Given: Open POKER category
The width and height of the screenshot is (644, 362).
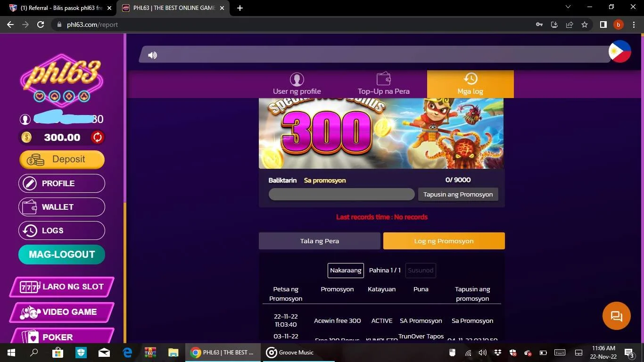Looking at the screenshot, I should point(62,336).
